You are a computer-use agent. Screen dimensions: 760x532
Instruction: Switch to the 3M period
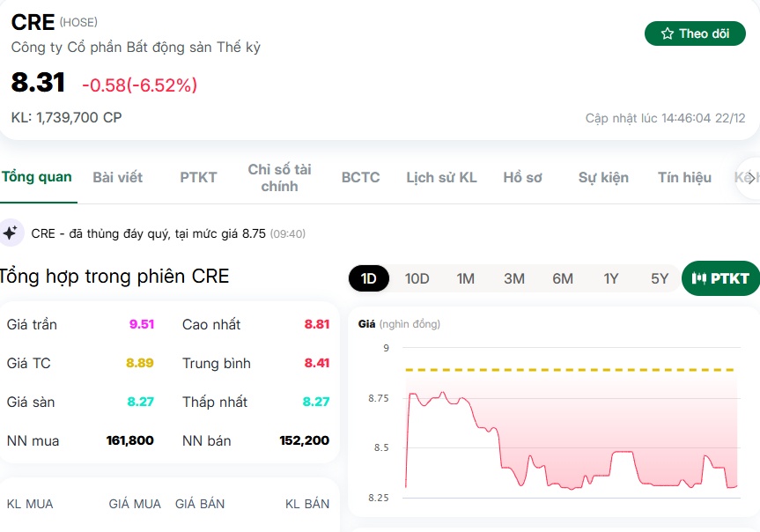click(x=513, y=278)
